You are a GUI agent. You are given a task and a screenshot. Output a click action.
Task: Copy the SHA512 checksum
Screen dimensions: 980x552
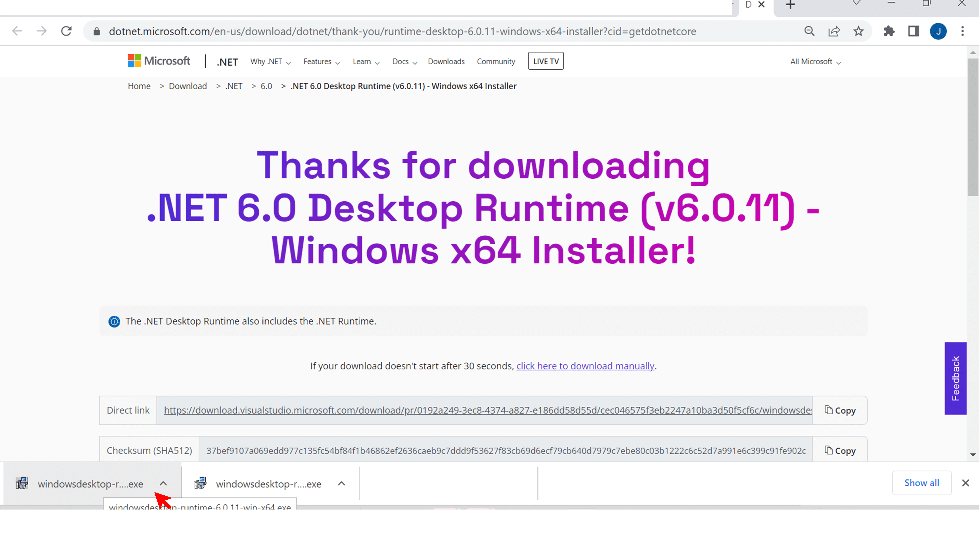pos(840,451)
